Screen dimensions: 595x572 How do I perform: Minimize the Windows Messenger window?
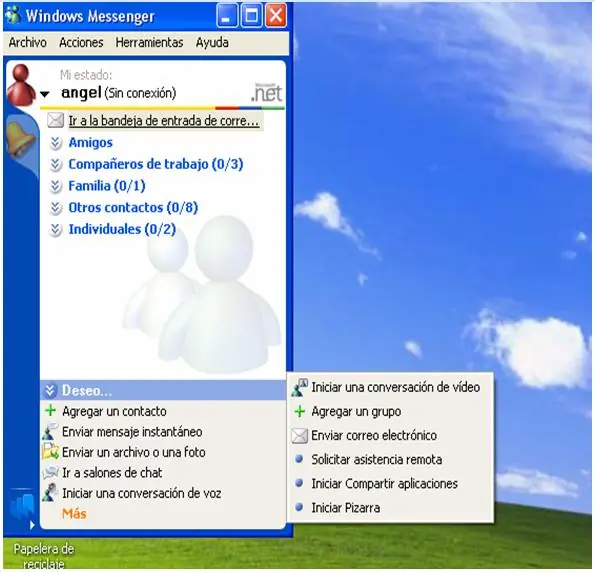(x=227, y=16)
